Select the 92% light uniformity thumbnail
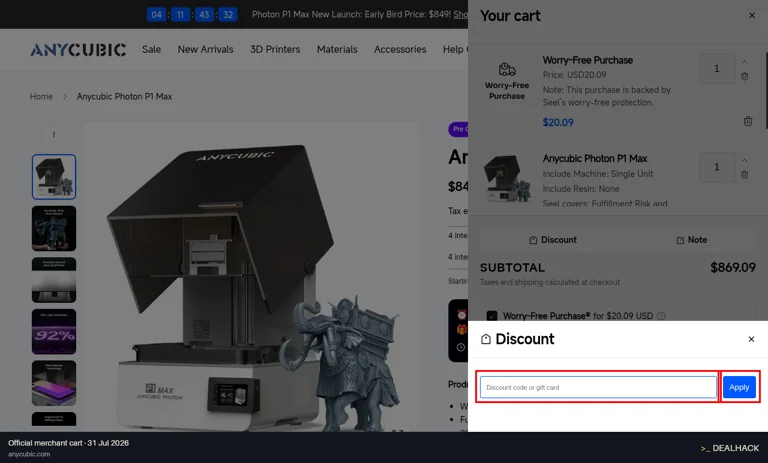 pos(54,332)
